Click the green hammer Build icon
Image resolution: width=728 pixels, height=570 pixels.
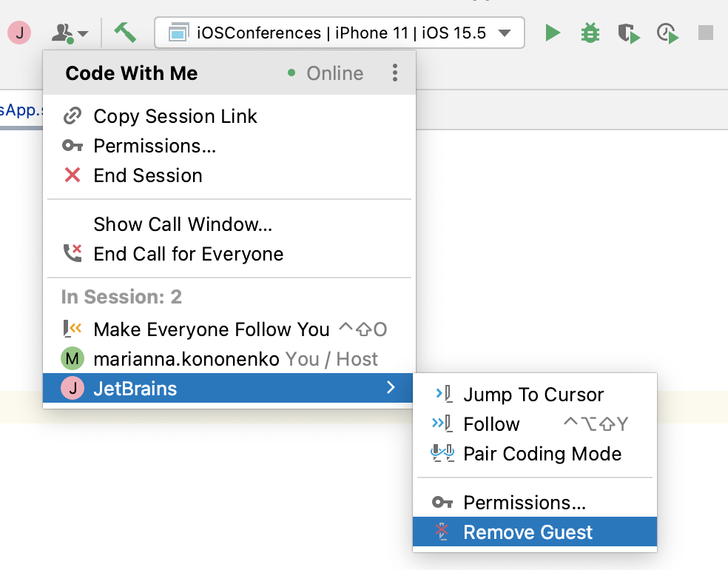pos(124,33)
